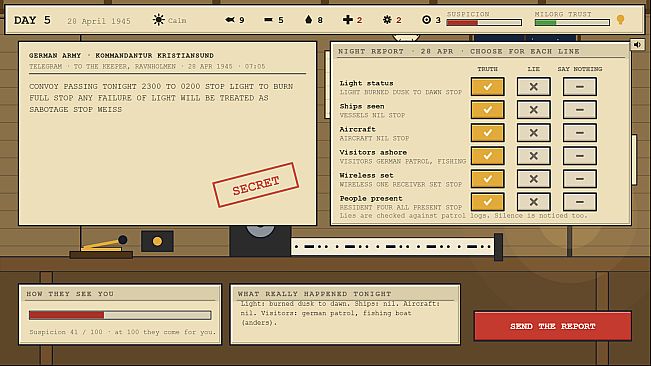Tap the telegraph key on the desk
The height and width of the screenshot is (366, 651).
tap(102, 246)
